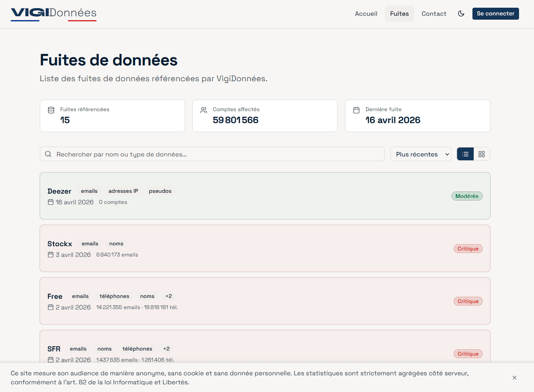Toggle dark mode moon icon
The image size is (534, 392).
[461, 14]
